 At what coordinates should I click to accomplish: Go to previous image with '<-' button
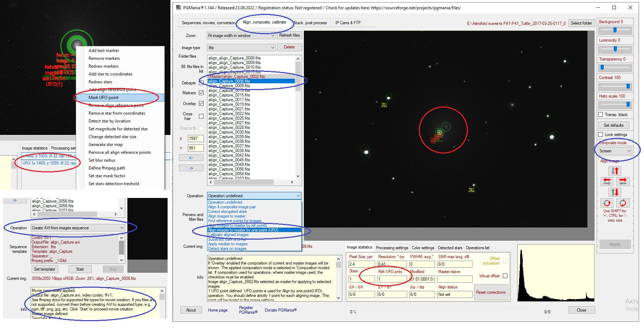(191, 158)
